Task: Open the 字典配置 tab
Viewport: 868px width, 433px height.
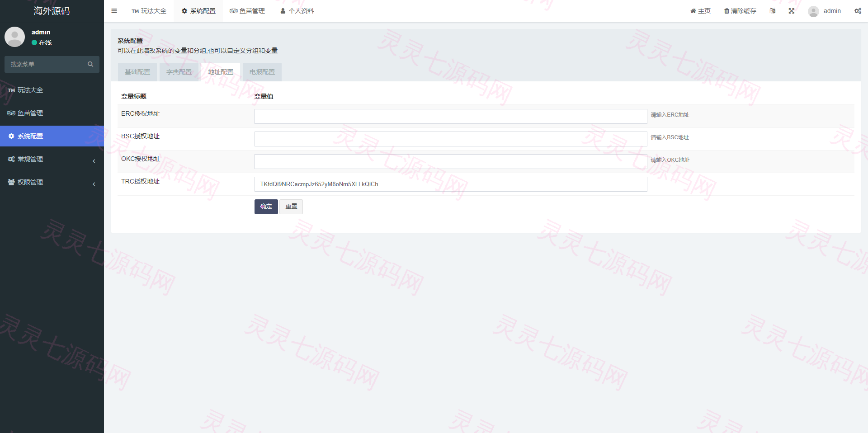Action: (x=179, y=72)
